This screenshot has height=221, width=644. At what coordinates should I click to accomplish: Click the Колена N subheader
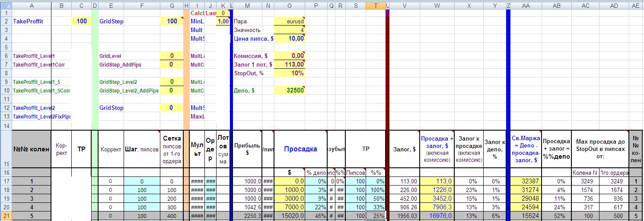pos(586,173)
